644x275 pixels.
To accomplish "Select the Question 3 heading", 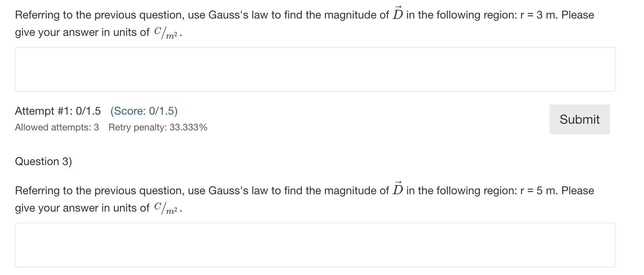I will coord(43,161).
